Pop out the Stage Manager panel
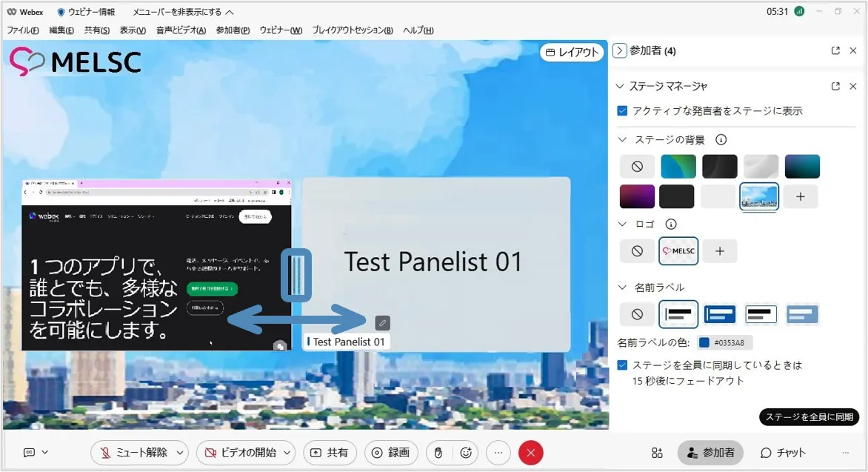Image resolution: width=868 pixels, height=472 pixels. click(x=835, y=86)
